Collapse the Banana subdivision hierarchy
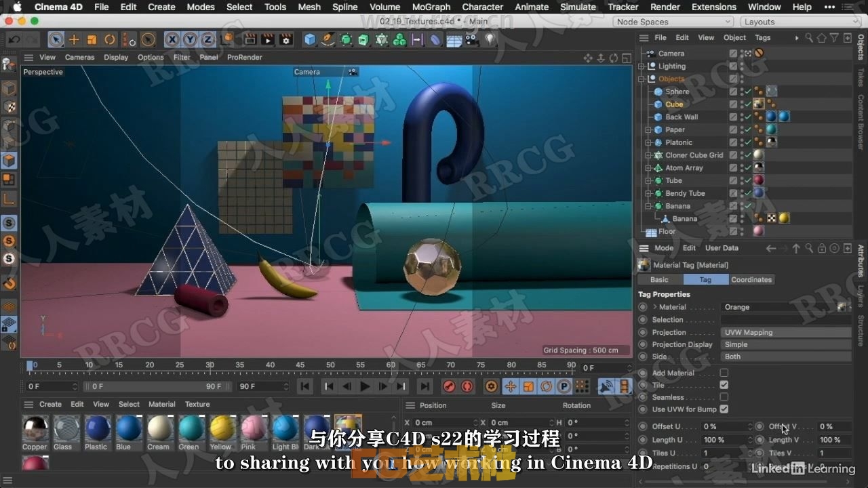Screen dimensions: 868x488 click(649, 206)
